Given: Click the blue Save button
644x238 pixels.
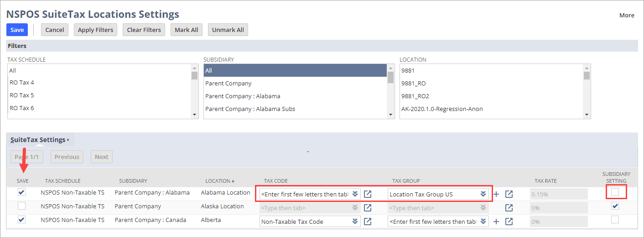Looking at the screenshot, I should (17, 30).
